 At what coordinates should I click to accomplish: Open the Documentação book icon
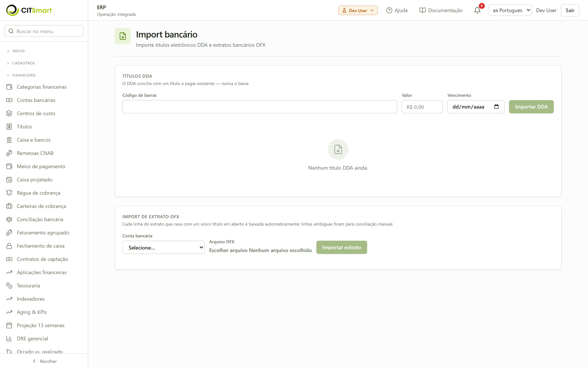click(422, 10)
